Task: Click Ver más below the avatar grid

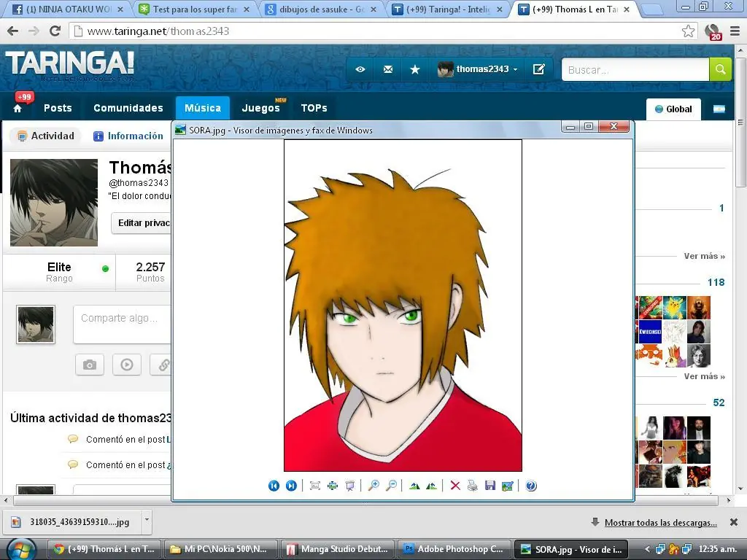Action: coord(704,376)
